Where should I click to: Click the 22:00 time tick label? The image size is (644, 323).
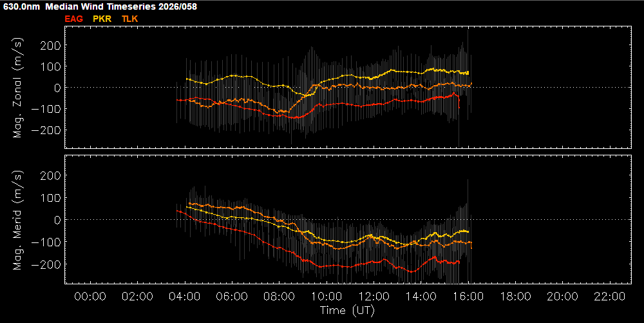609,297
